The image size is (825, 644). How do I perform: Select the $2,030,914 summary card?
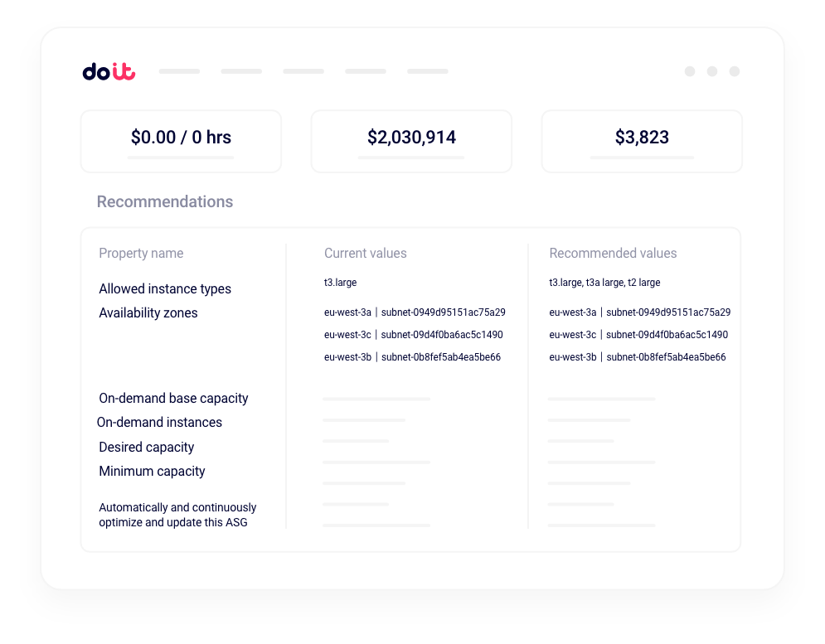tap(411, 141)
